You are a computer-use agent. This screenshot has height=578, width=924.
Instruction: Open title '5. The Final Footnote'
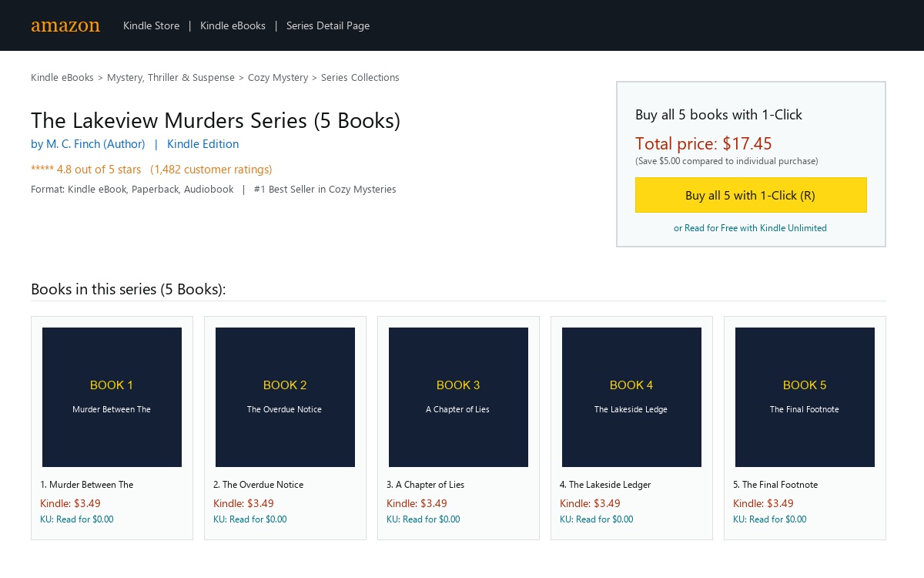point(775,485)
